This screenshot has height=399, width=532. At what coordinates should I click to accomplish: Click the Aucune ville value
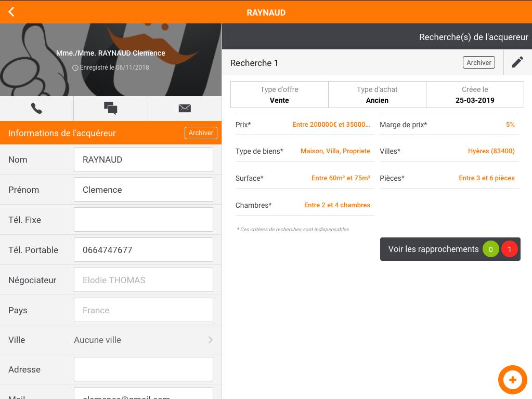[97, 340]
